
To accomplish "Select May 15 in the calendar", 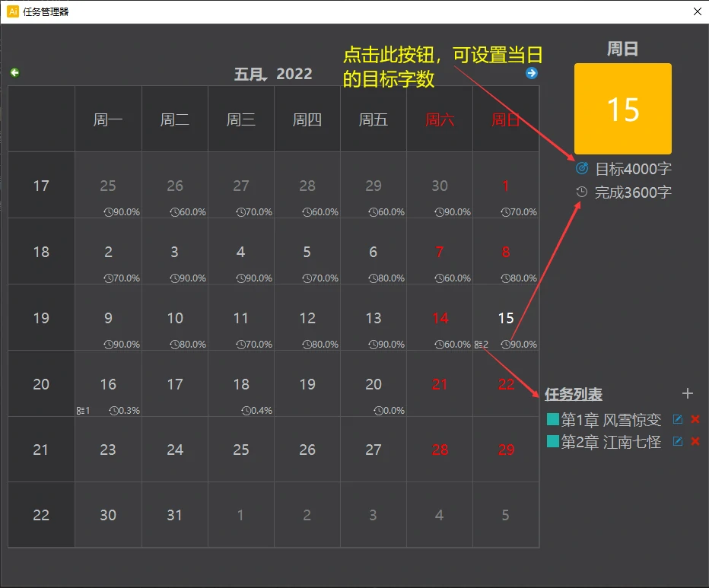I will click(506, 317).
